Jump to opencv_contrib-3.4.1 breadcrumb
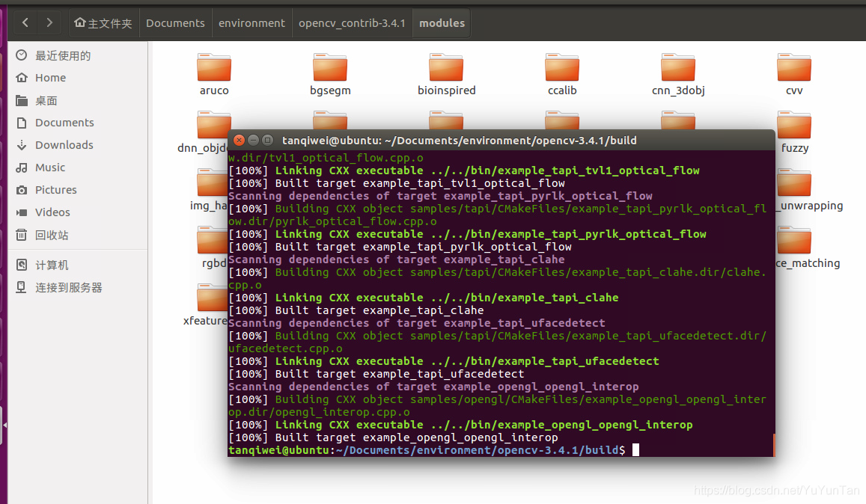866x504 pixels. pos(352,23)
